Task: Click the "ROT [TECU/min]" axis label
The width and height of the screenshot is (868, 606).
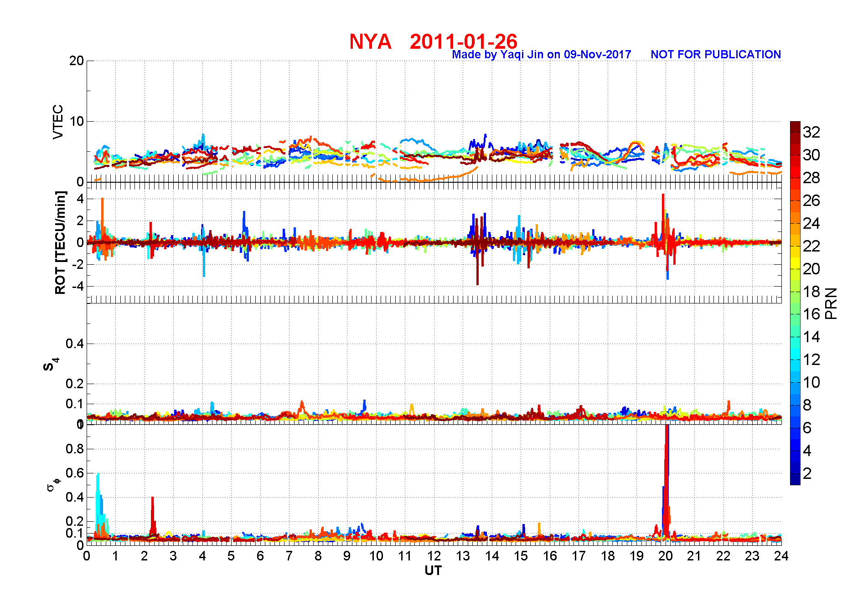Action: click(x=60, y=242)
